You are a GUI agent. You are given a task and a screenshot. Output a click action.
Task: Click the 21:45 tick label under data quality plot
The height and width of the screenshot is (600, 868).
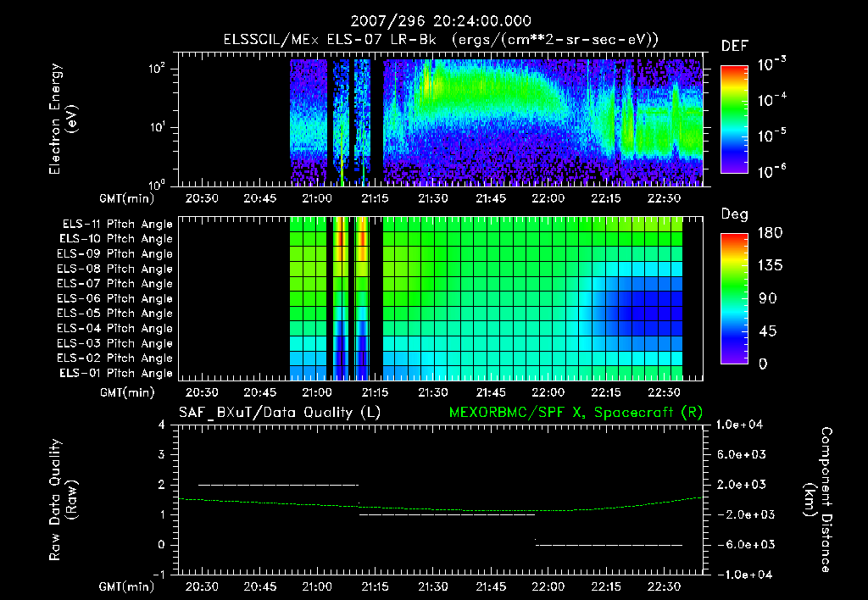(491, 586)
